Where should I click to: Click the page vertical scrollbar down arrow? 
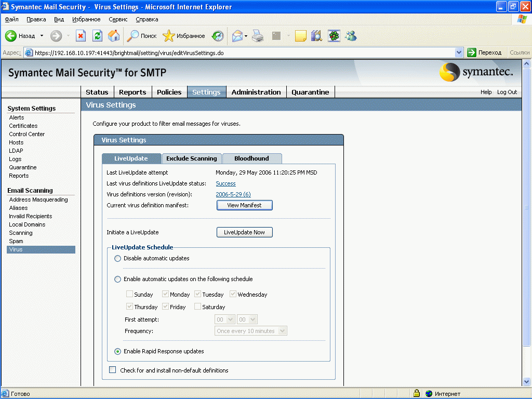click(526, 381)
